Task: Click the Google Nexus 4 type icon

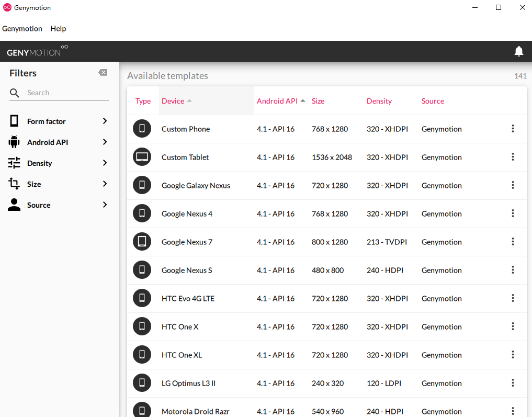Action: click(x=142, y=213)
